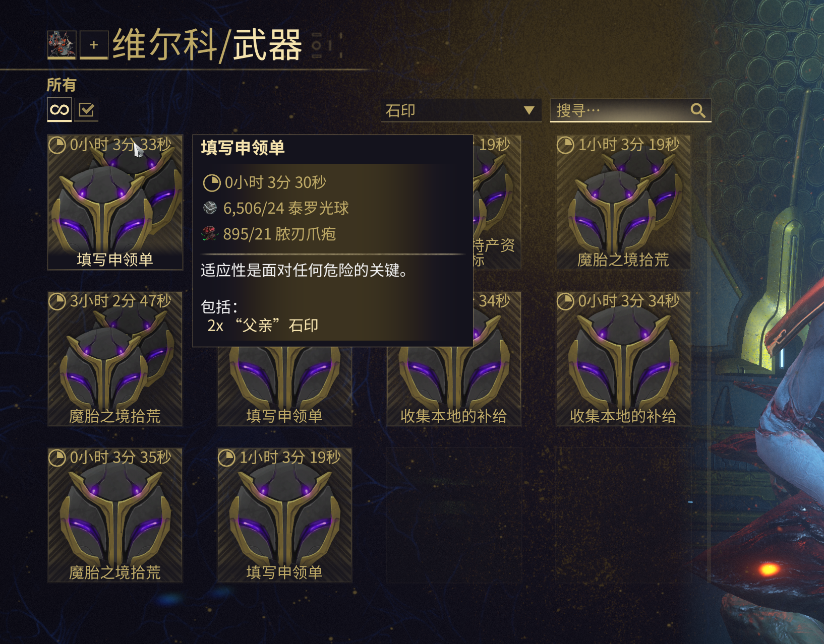Click the 泰罗光球 resource icon in tooltip
824x644 pixels.
[210, 208]
